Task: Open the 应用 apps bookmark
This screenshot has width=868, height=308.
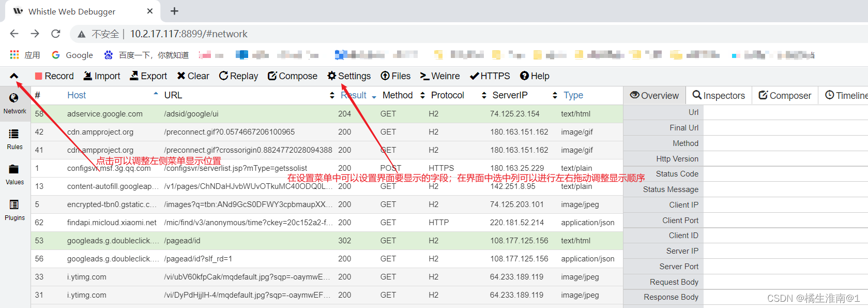Action: coord(25,55)
